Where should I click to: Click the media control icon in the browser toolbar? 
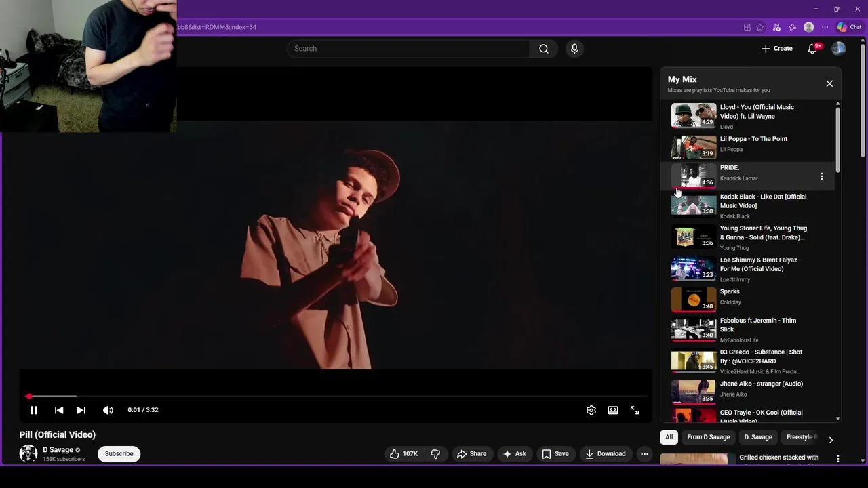point(776,27)
